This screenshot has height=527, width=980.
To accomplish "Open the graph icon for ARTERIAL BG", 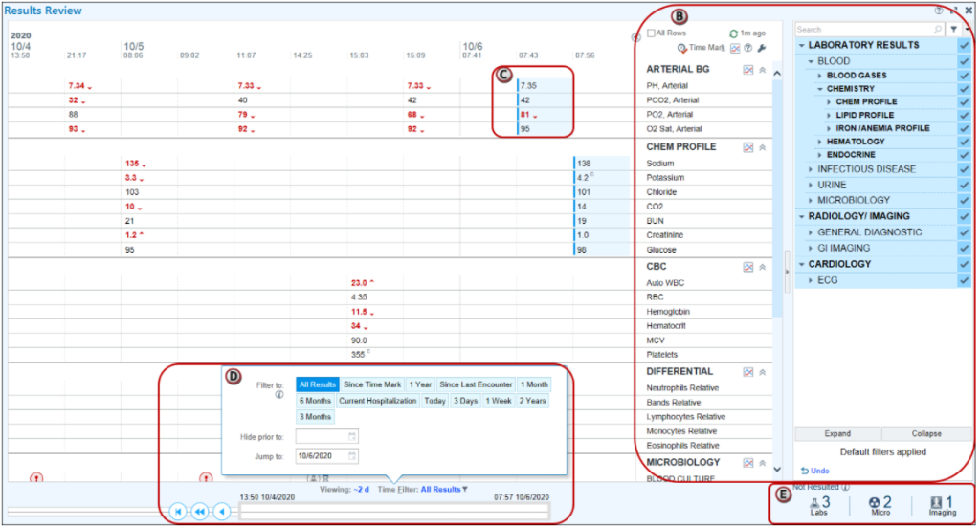I will click(x=748, y=70).
